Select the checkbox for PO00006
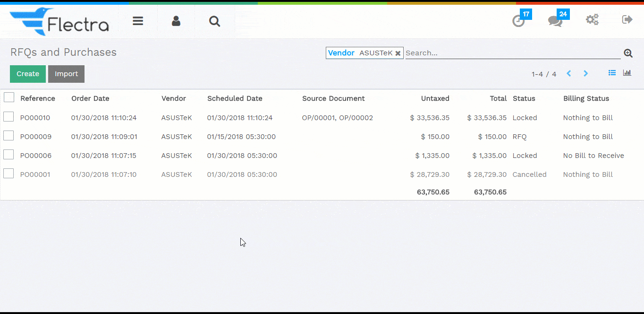This screenshot has height=314, width=644. click(8, 155)
